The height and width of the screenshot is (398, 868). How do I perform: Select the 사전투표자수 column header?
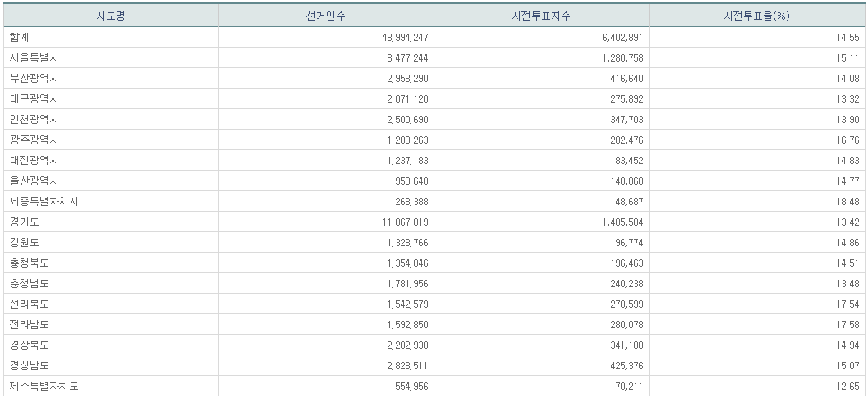click(x=541, y=16)
